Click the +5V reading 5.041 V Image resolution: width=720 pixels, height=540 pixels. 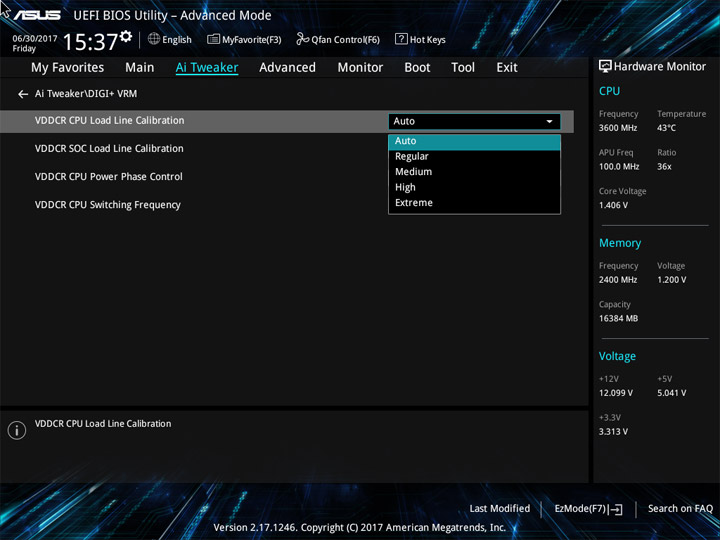coord(671,393)
